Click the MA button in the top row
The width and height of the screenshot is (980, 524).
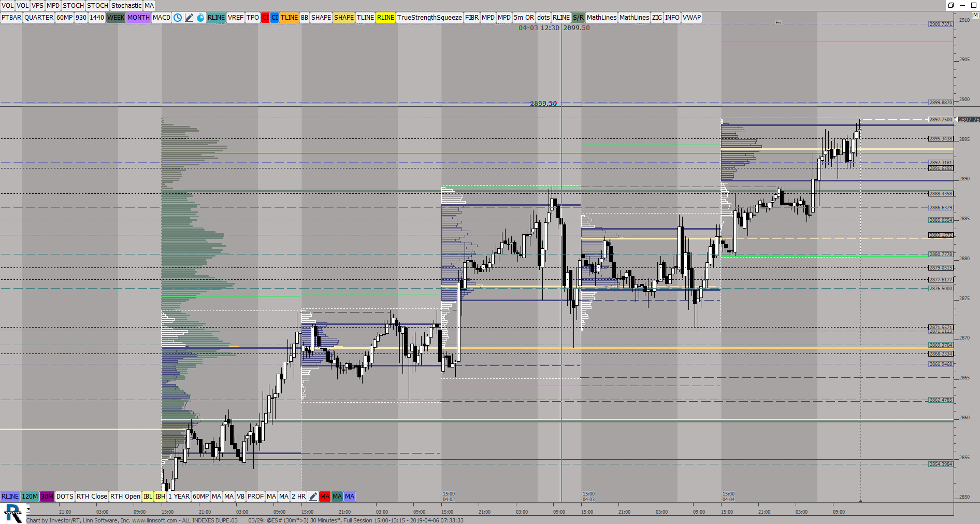coord(149,6)
